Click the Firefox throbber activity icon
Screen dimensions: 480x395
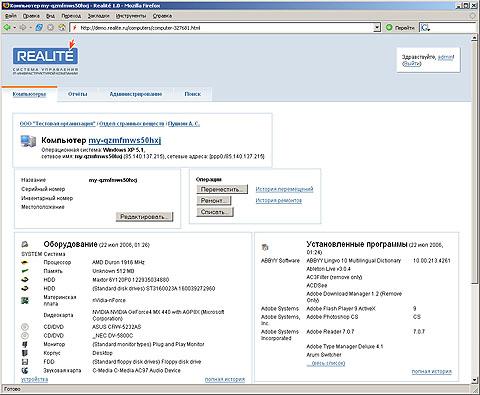473,16
